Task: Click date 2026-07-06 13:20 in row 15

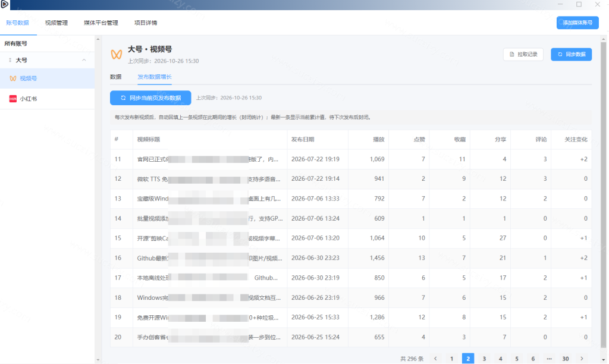Action: [315, 238]
